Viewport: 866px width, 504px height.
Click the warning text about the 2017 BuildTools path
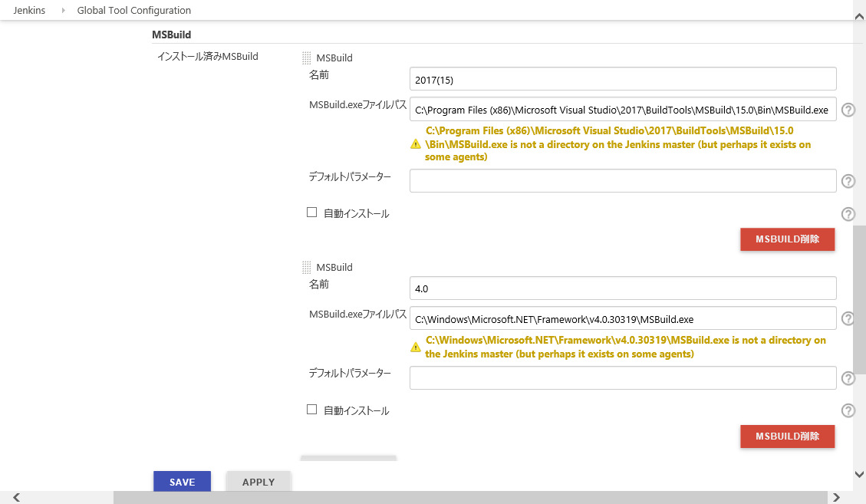(618, 143)
